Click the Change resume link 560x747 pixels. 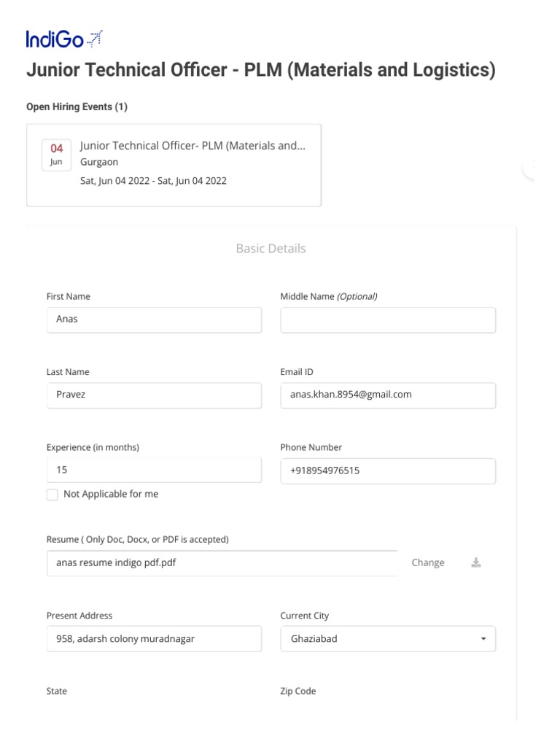pyautogui.click(x=428, y=562)
